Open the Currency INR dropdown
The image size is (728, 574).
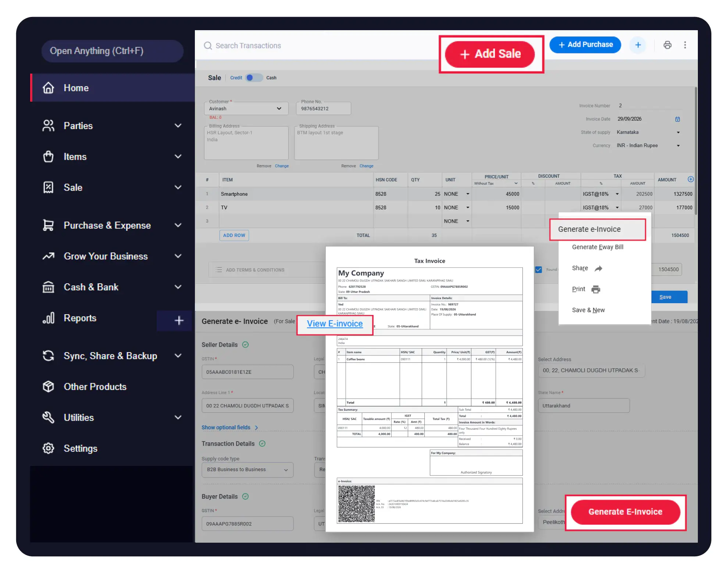click(649, 145)
